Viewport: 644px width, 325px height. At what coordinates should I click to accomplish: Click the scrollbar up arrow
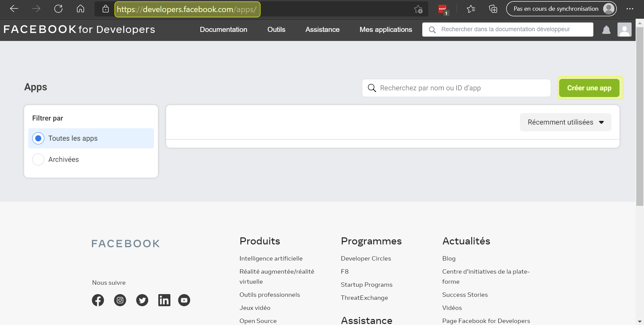(x=640, y=23)
